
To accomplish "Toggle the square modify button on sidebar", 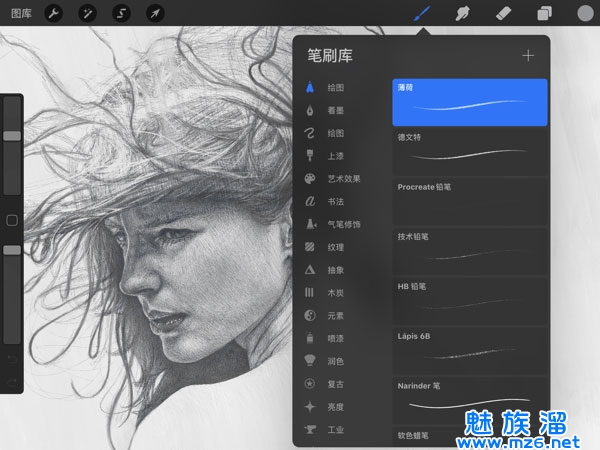I will pos(12,220).
